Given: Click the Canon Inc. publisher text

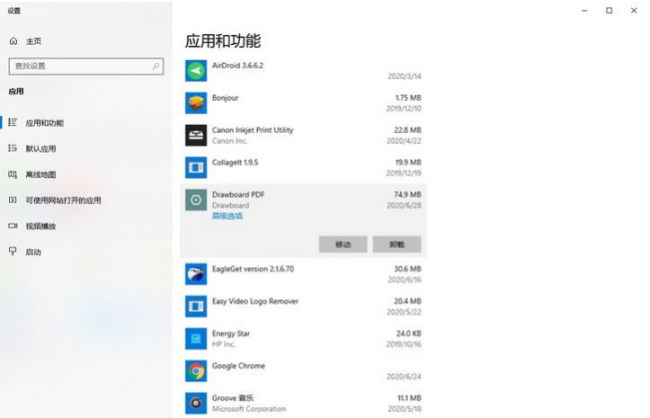Looking at the screenshot, I should click(x=229, y=141).
